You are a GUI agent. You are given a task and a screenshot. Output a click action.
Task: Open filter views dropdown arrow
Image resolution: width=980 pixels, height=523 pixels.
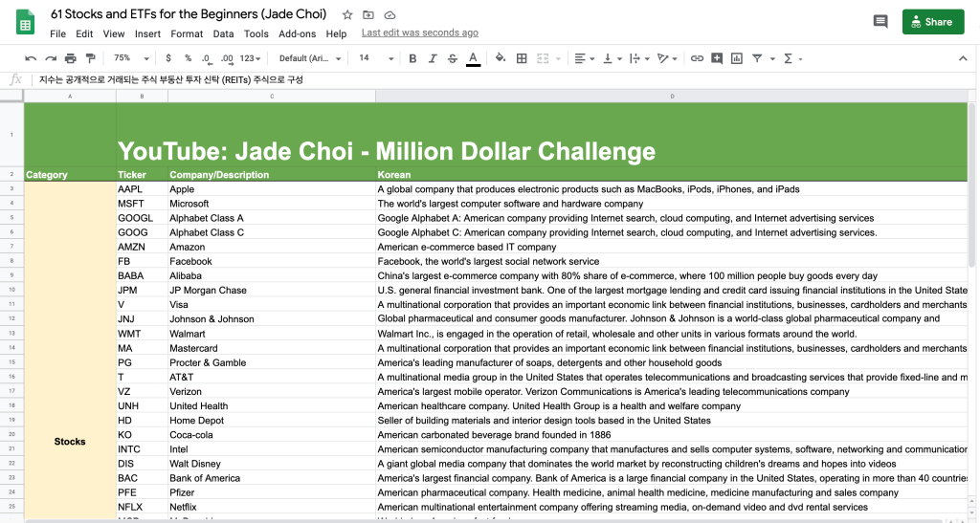(772, 58)
